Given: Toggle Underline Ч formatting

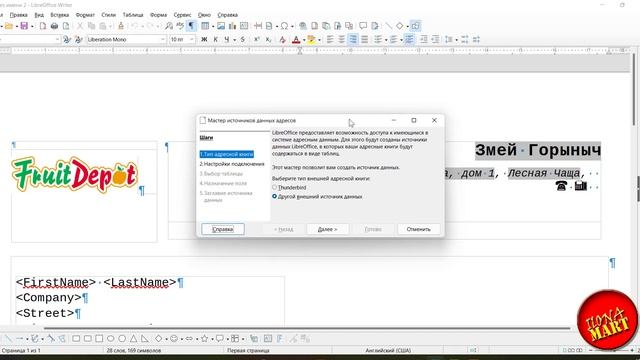Looking at the screenshot, I should click(x=227, y=40).
